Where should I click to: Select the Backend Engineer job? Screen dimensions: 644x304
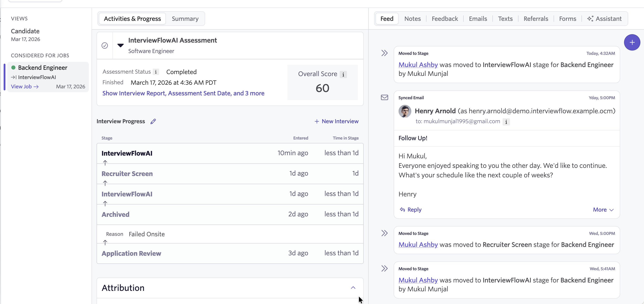coord(48,77)
